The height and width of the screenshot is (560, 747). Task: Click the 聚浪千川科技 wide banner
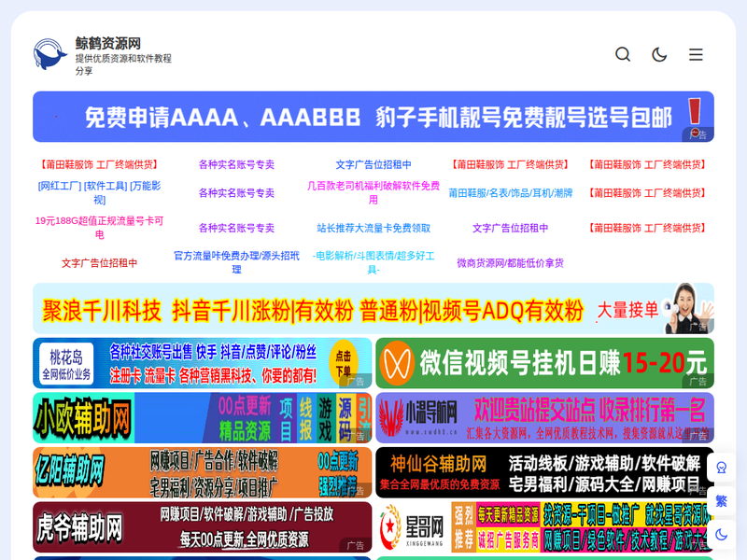pos(373,309)
